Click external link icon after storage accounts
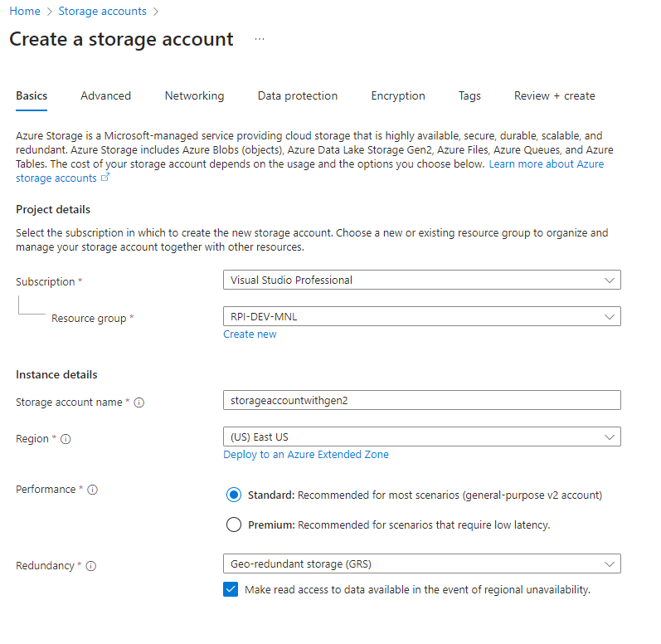The image size is (661, 644). tap(105, 178)
